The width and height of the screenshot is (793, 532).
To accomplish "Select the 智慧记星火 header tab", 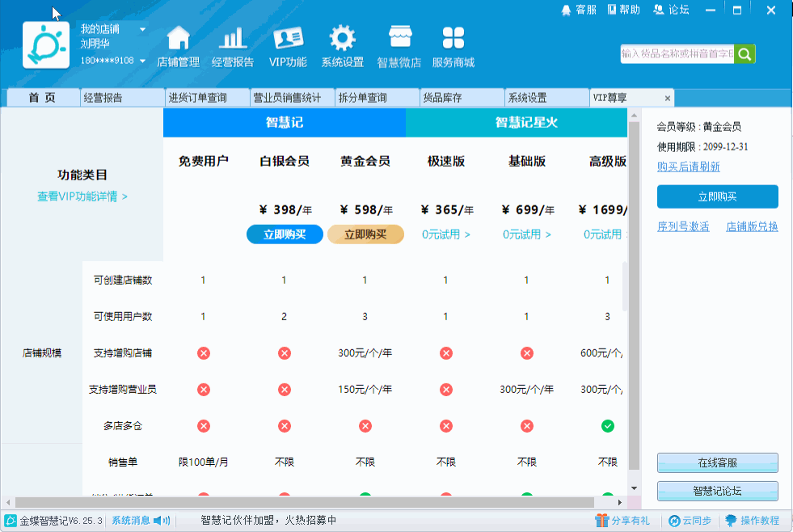I will pos(517,122).
